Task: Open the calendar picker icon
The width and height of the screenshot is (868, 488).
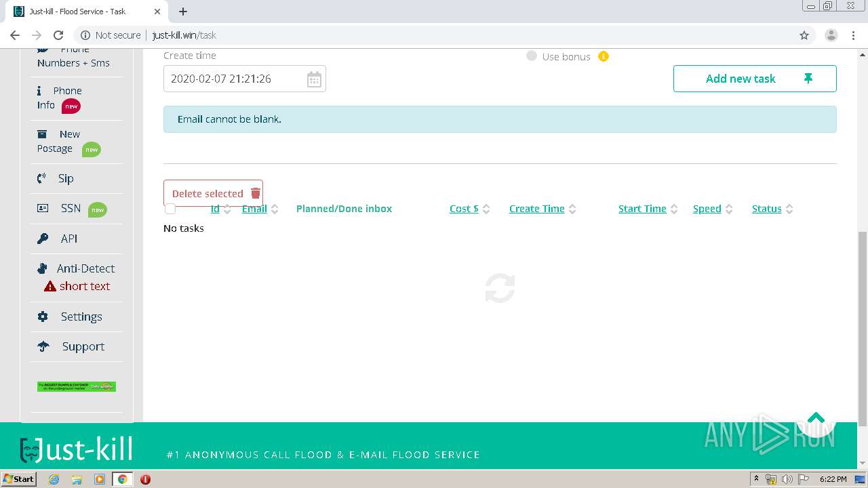Action: tap(314, 79)
